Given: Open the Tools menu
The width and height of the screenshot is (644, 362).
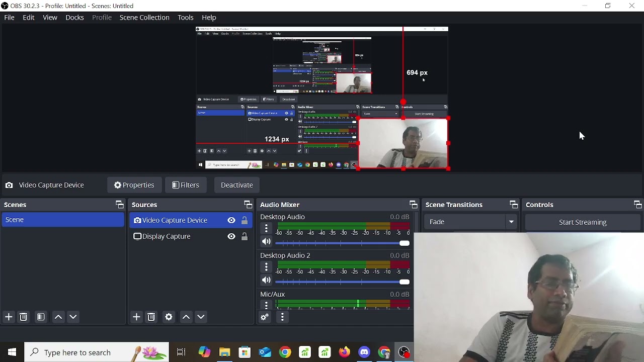Looking at the screenshot, I should (185, 18).
